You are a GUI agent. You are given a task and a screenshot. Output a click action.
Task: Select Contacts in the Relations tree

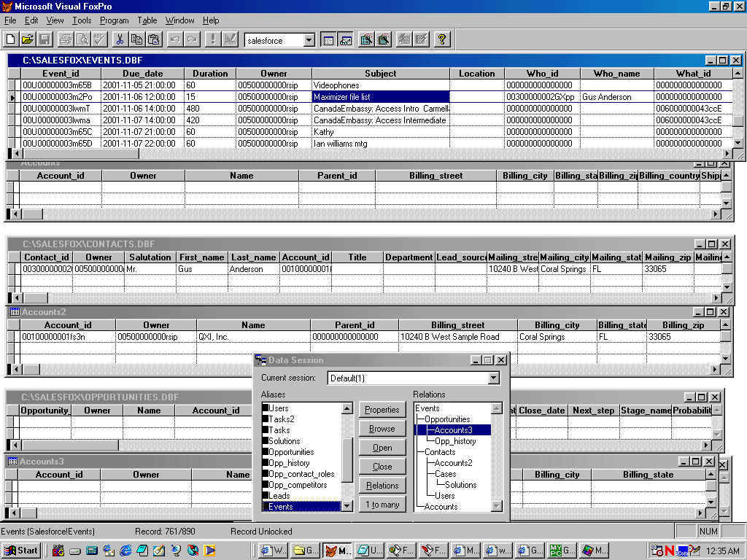(440, 452)
